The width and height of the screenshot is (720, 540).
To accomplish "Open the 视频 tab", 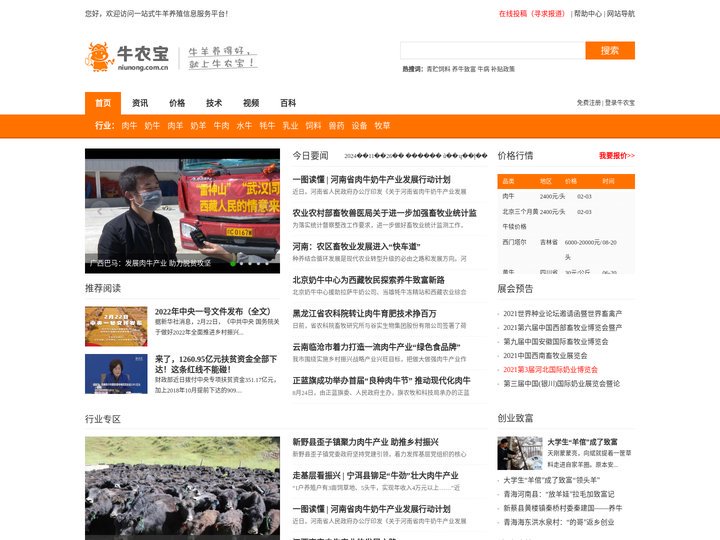I will coord(251,103).
